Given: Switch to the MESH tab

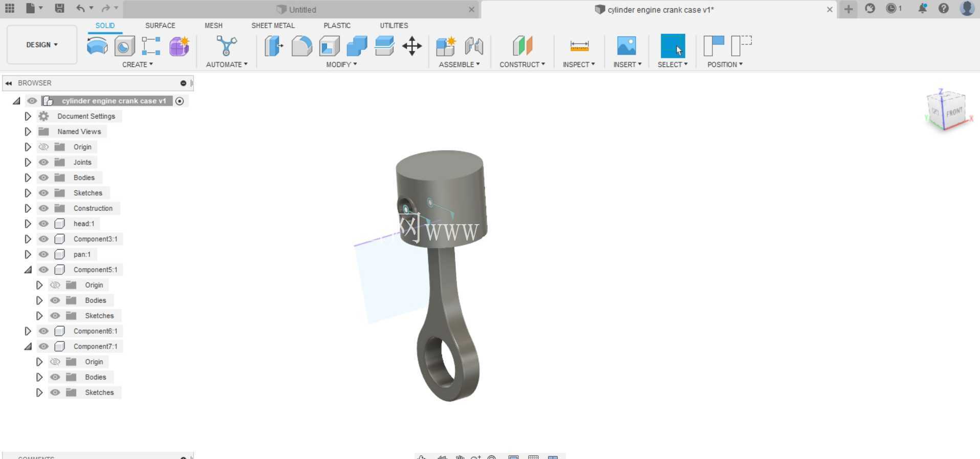Looking at the screenshot, I should coord(213,26).
